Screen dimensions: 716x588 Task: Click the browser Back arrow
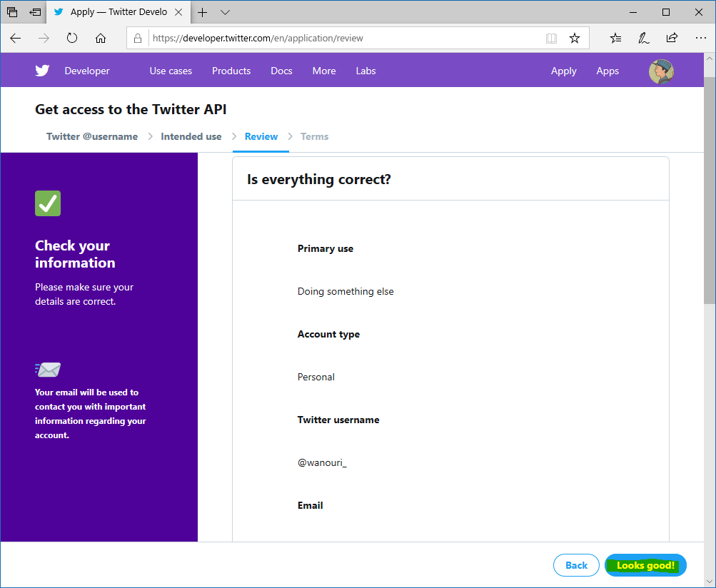click(16, 39)
